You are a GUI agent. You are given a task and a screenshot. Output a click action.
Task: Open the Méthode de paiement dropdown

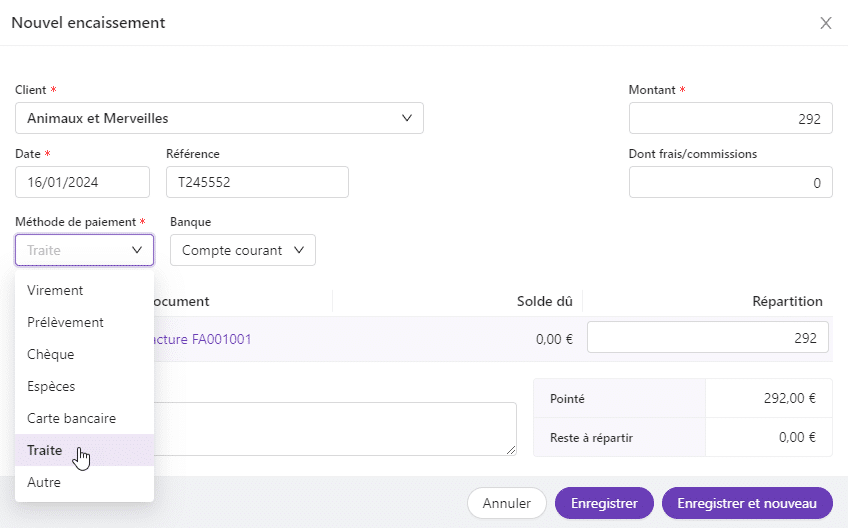(84, 250)
